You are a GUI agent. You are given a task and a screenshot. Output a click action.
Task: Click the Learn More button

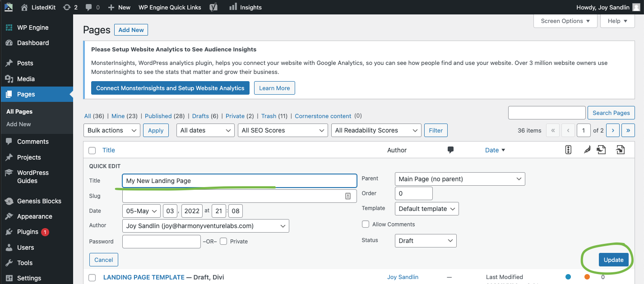pyautogui.click(x=274, y=88)
